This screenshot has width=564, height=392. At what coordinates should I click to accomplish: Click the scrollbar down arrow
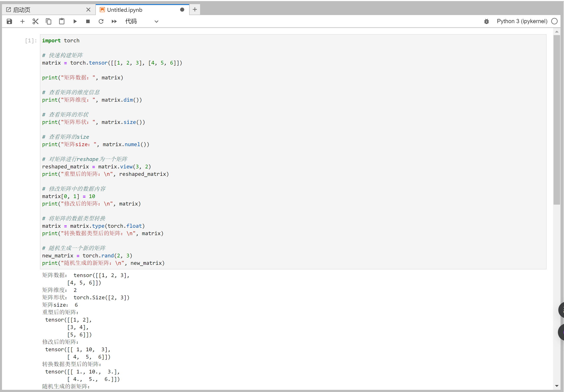[557, 386]
